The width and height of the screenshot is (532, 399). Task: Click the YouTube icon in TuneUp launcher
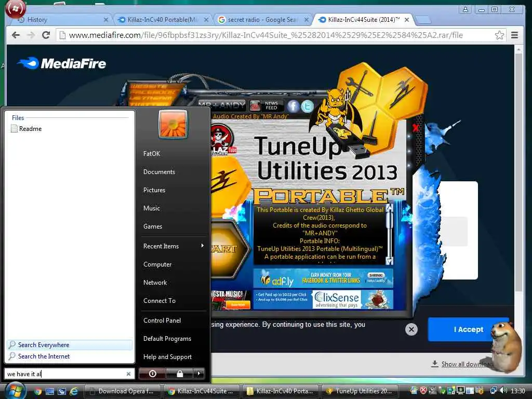point(255,105)
